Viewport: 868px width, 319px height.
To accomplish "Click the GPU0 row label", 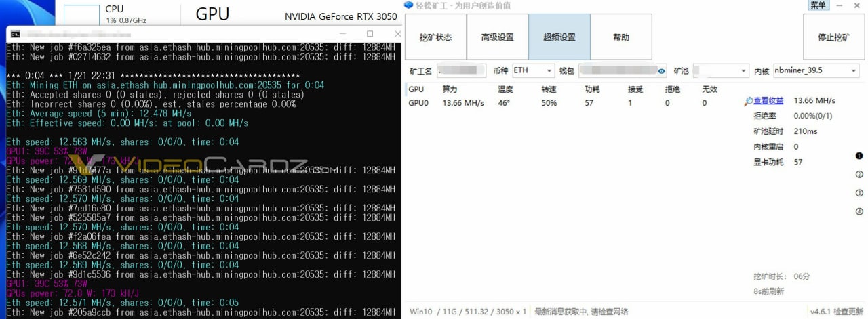I will [418, 103].
